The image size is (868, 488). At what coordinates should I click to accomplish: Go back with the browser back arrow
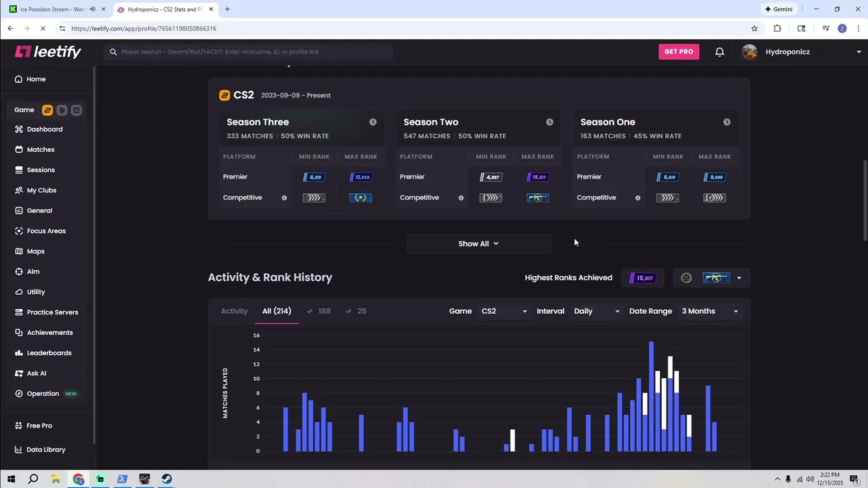tap(10, 28)
